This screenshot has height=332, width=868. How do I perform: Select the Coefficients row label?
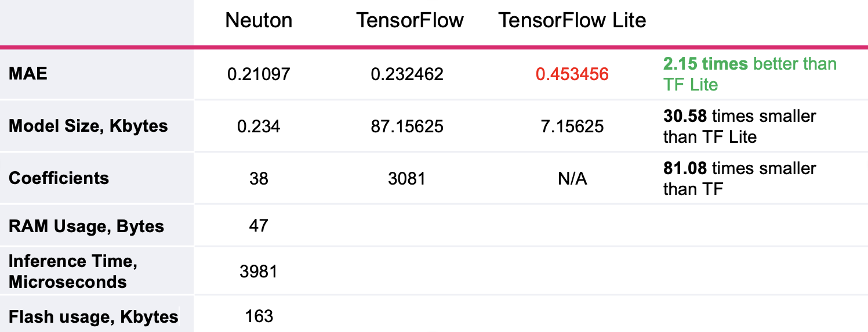[x=59, y=178]
